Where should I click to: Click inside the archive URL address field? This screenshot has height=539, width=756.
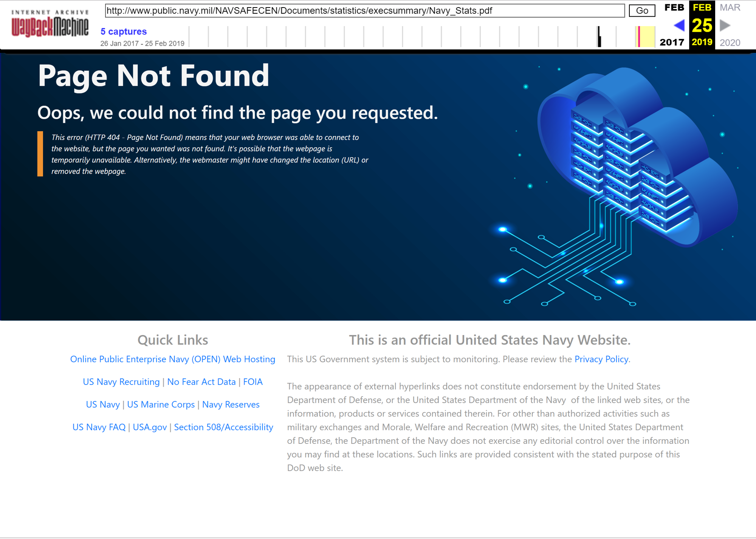pos(363,11)
